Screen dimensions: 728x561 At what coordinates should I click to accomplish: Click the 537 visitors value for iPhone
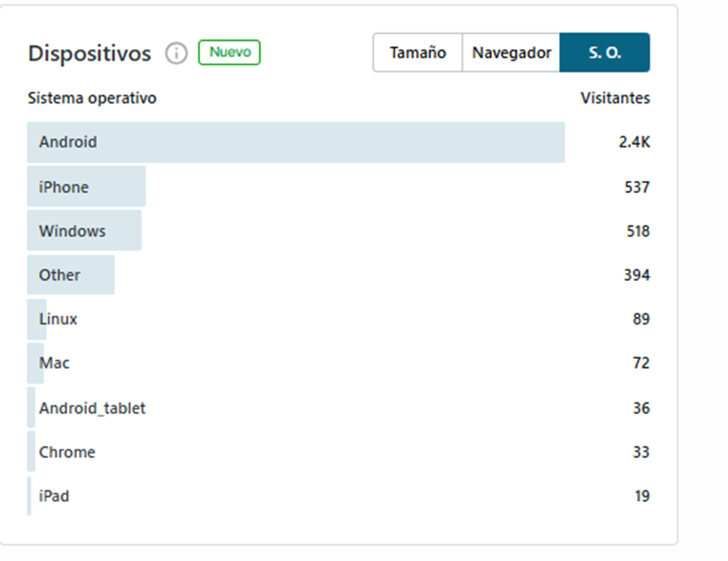(x=637, y=187)
